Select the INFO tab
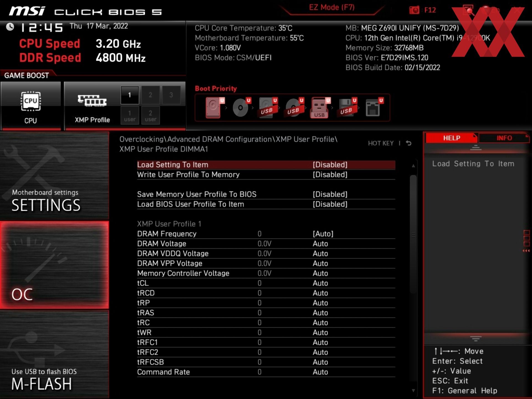532x399 pixels. click(502, 138)
